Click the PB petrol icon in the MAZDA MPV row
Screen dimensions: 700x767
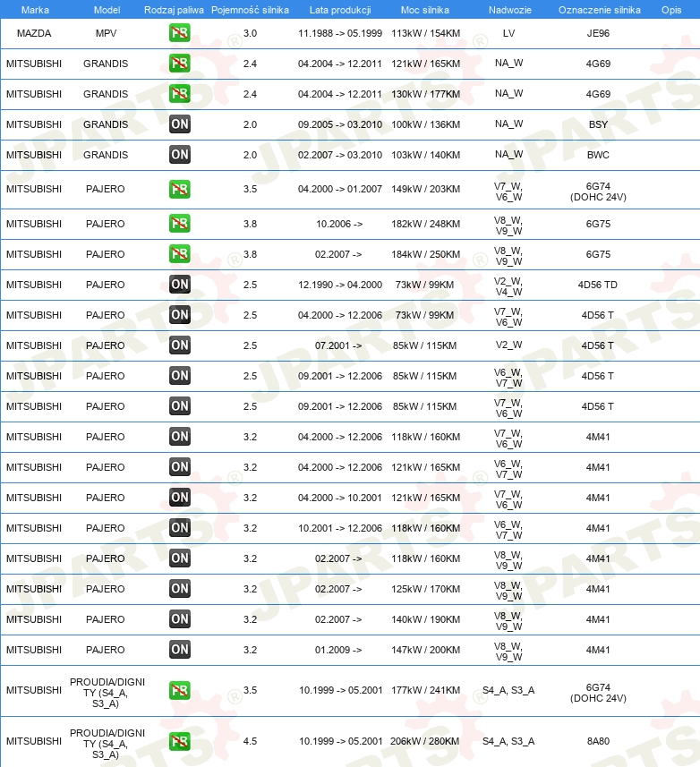tap(180, 33)
